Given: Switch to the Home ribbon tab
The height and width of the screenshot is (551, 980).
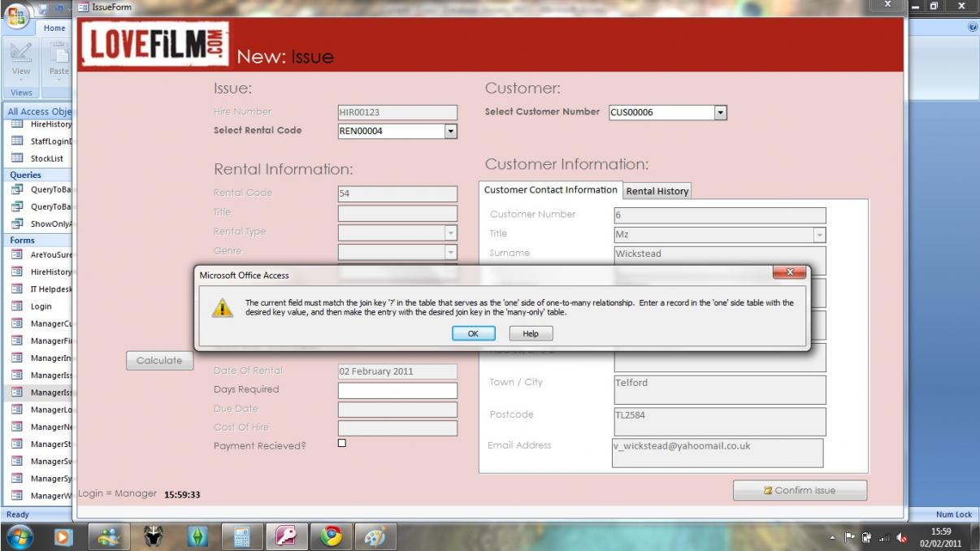Looking at the screenshot, I should [x=54, y=28].
